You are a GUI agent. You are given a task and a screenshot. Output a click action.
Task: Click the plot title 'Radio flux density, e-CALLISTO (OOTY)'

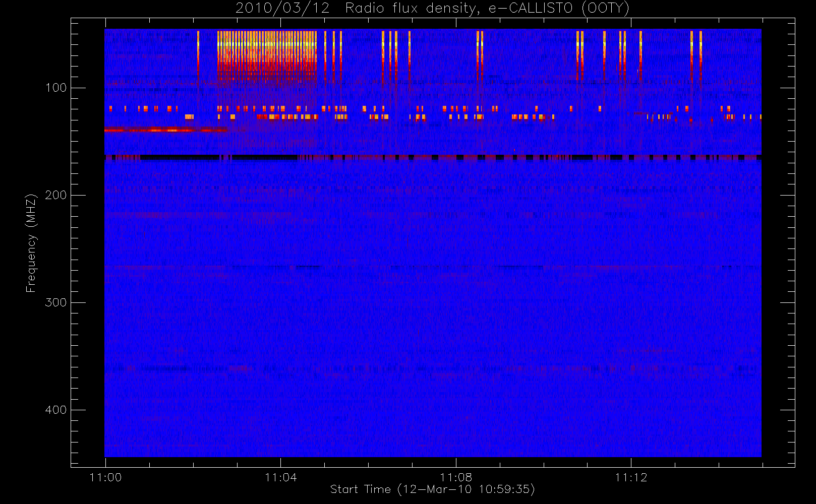[x=487, y=9]
